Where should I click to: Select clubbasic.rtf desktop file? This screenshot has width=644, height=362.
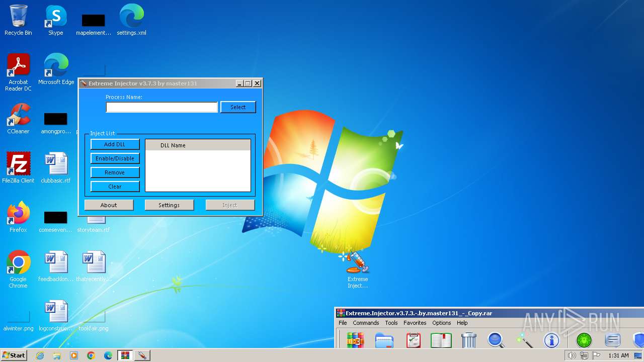[56, 168]
